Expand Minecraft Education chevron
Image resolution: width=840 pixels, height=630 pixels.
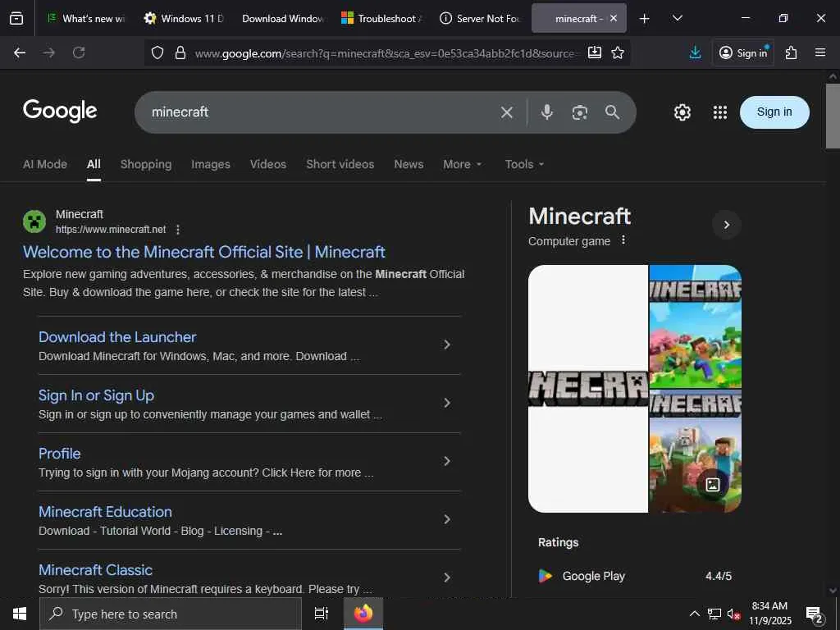pos(447,519)
